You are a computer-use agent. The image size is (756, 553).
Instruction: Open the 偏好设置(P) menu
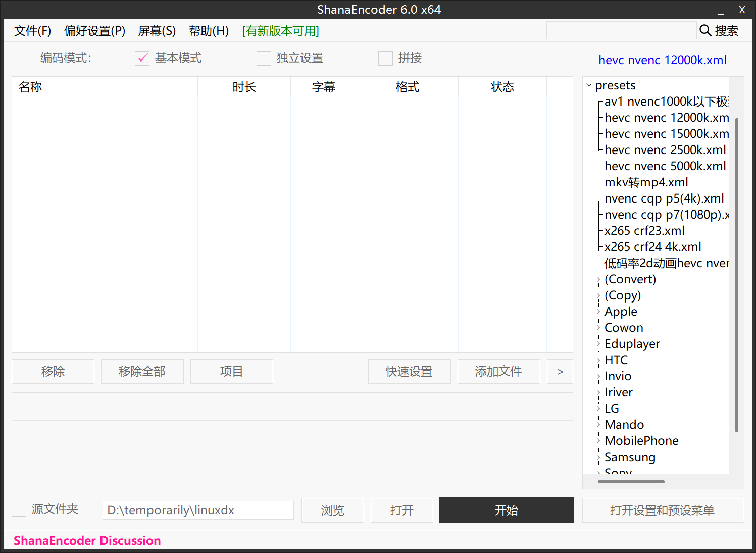click(x=95, y=31)
